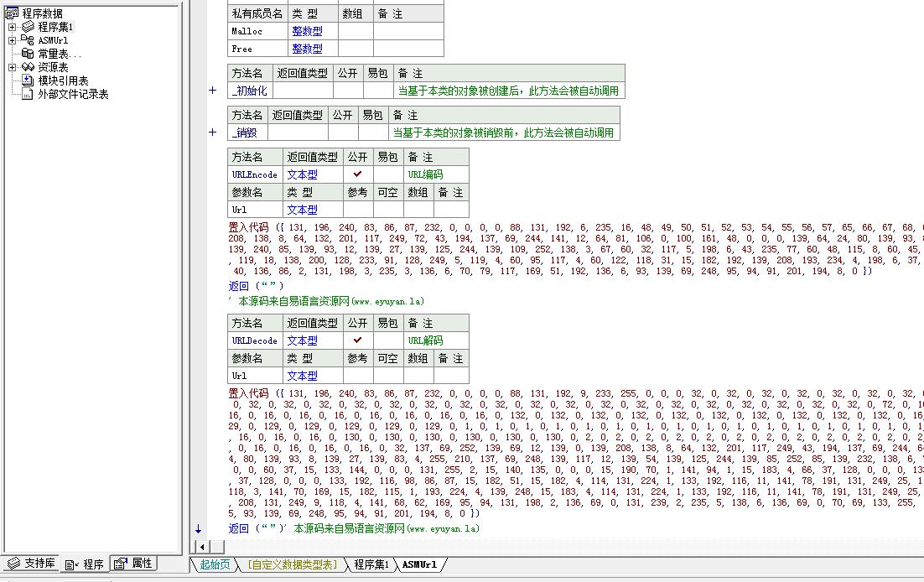Select the Malloc private member name

(257, 31)
